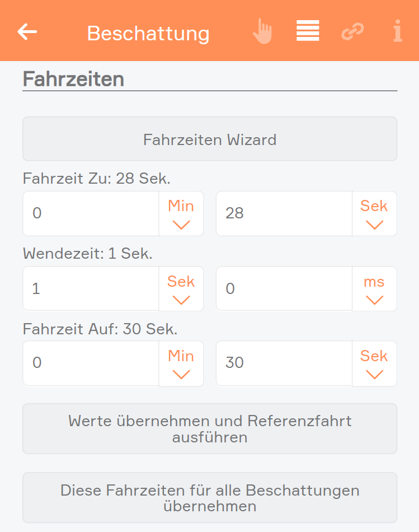Expand Sek dropdown for Fahrzeit Zu
The height and width of the screenshot is (532, 419).
click(x=374, y=214)
